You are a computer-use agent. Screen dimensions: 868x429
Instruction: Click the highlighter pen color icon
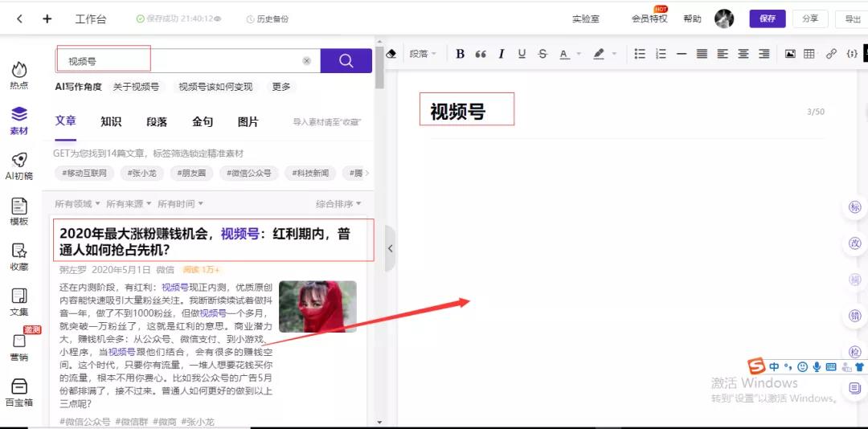click(x=599, y=54)
